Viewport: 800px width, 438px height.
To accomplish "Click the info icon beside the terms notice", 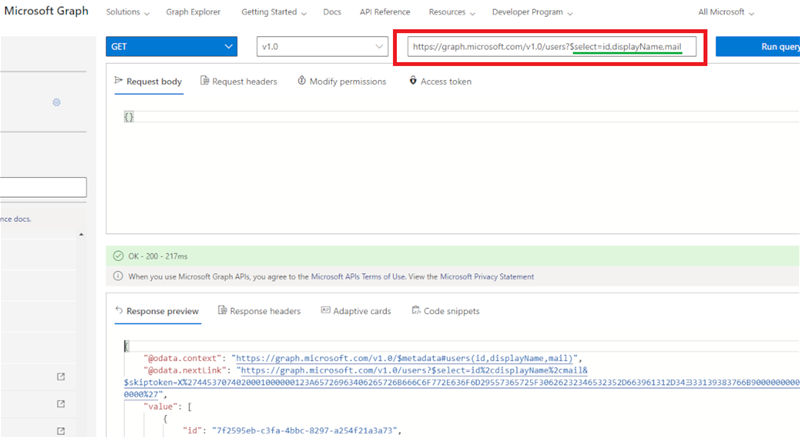I will click(118, 276).
